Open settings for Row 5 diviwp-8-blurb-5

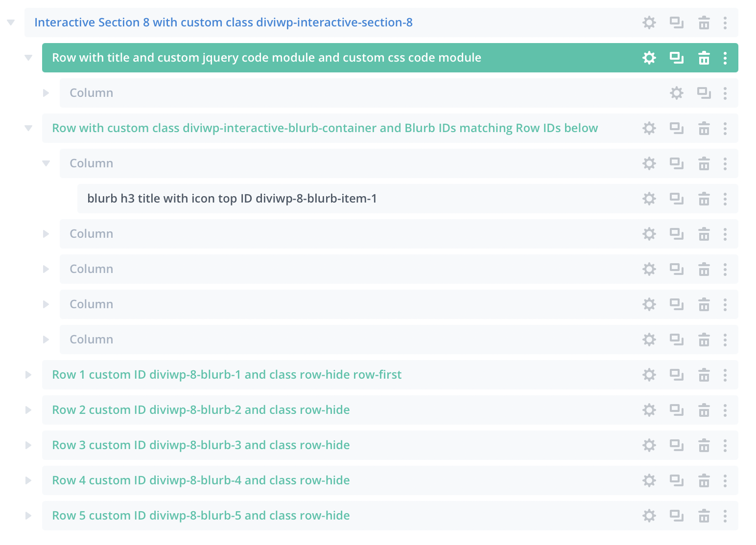649,516
